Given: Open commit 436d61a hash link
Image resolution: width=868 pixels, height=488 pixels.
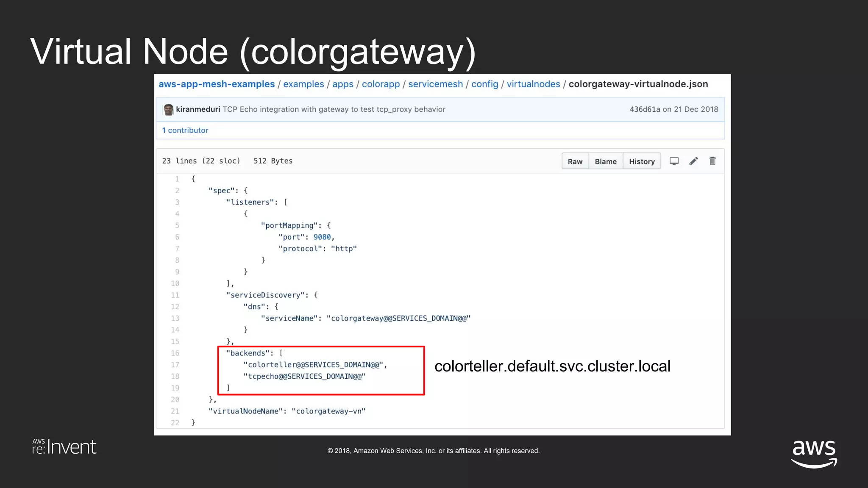Looking at the screenshot, I should click(x=644, y=109).
